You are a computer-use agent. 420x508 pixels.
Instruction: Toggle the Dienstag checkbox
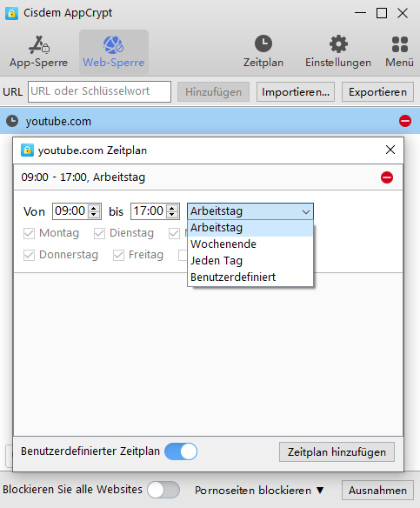coord(99,233)
